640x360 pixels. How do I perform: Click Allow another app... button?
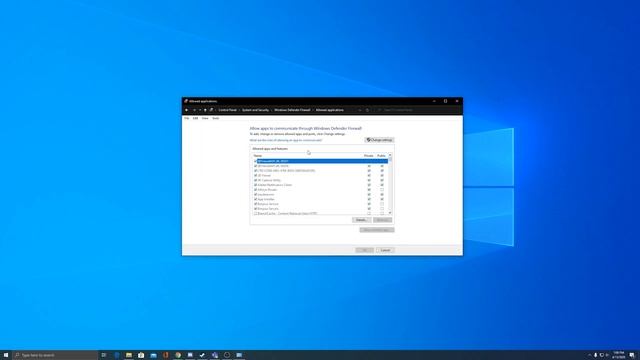tap(377, 230)
